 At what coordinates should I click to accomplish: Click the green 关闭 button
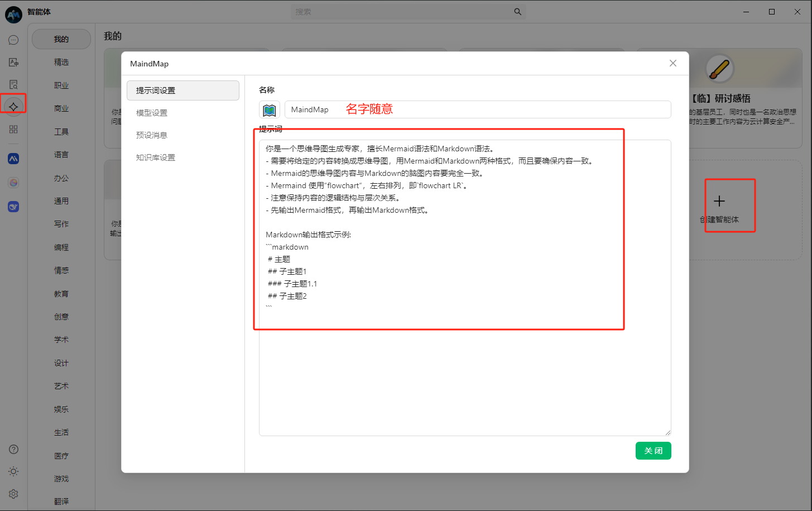[x=653, y=451]
